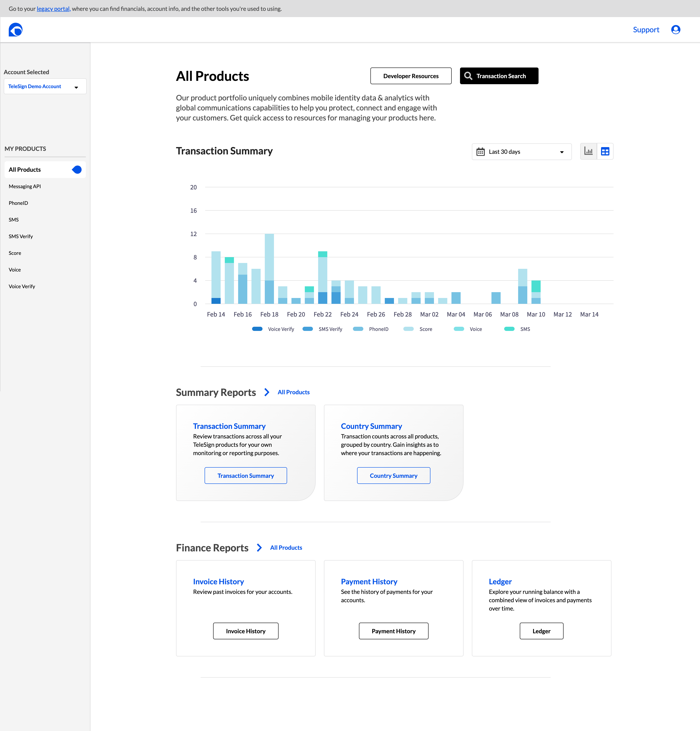700x731 pixels.
Task: Click the TeleSign logo in the header
Action: point(15,29)
